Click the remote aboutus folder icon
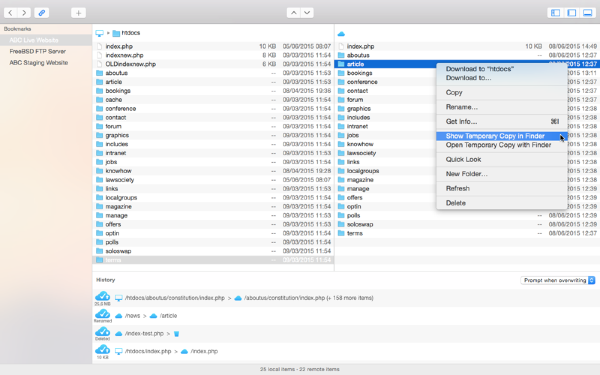600x375 pixels. coord(341,55)
